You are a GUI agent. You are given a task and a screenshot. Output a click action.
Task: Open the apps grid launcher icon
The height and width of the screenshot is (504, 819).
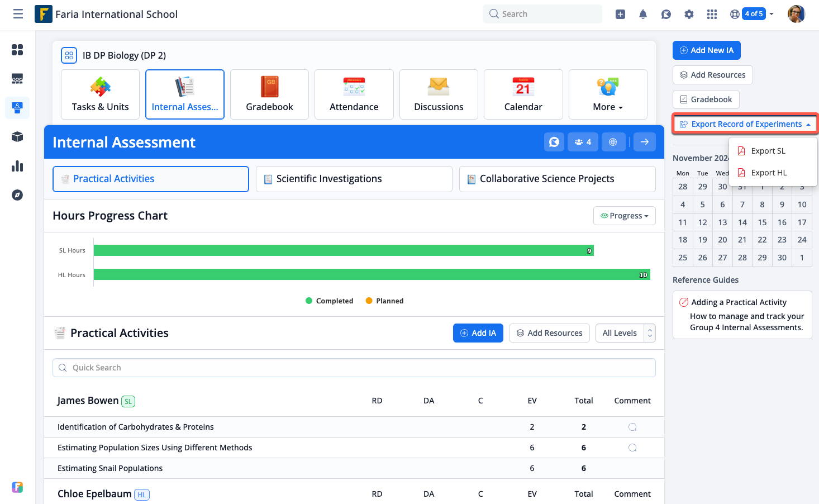pos(712,14)
